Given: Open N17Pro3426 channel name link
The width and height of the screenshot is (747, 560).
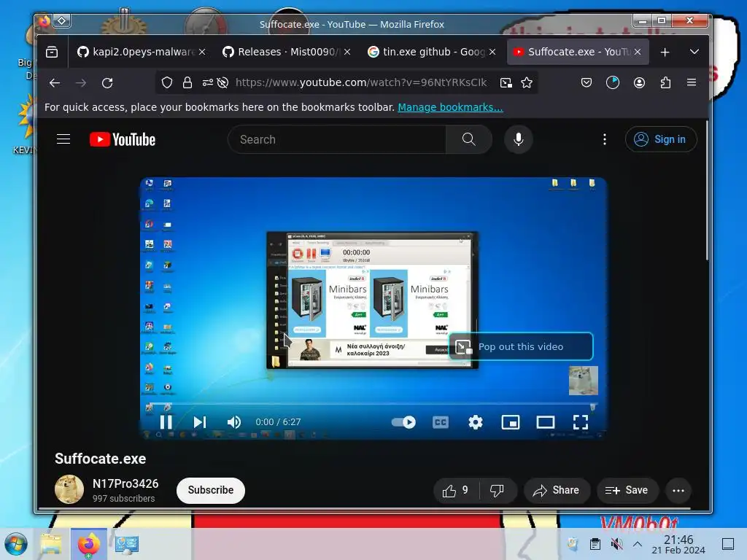Looking at the screenshot, I should 125,484.
